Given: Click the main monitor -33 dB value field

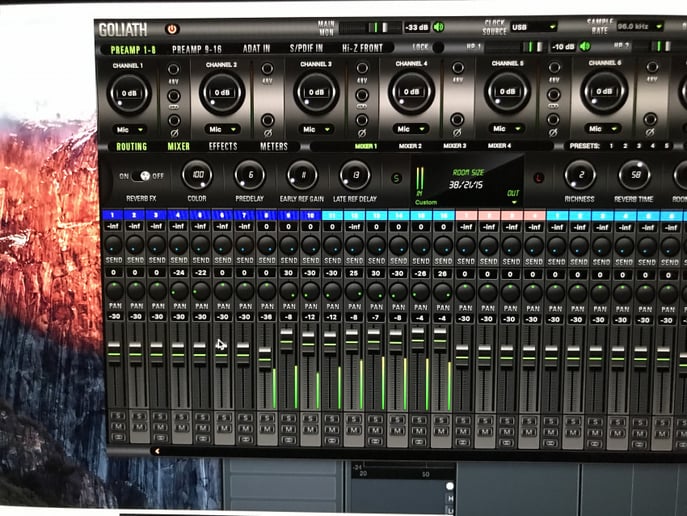Looking at the screenshot, I should (x=417, y=28).
